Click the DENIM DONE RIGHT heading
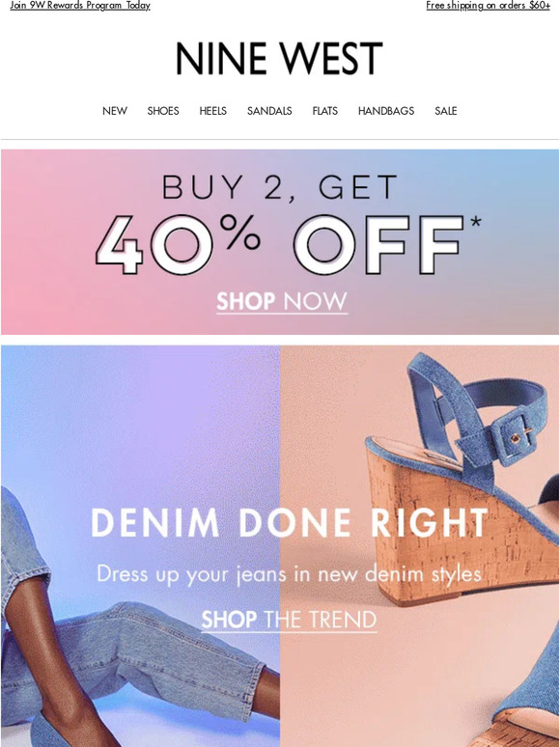Viewport: 560px width, 747px height. [290, 523]
